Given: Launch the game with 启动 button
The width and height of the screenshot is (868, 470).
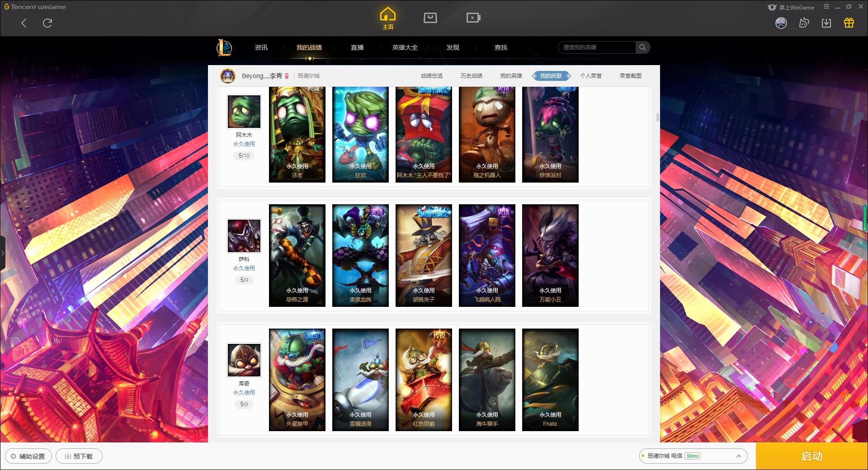Looking at the screenshot, I should pos(811,456).
